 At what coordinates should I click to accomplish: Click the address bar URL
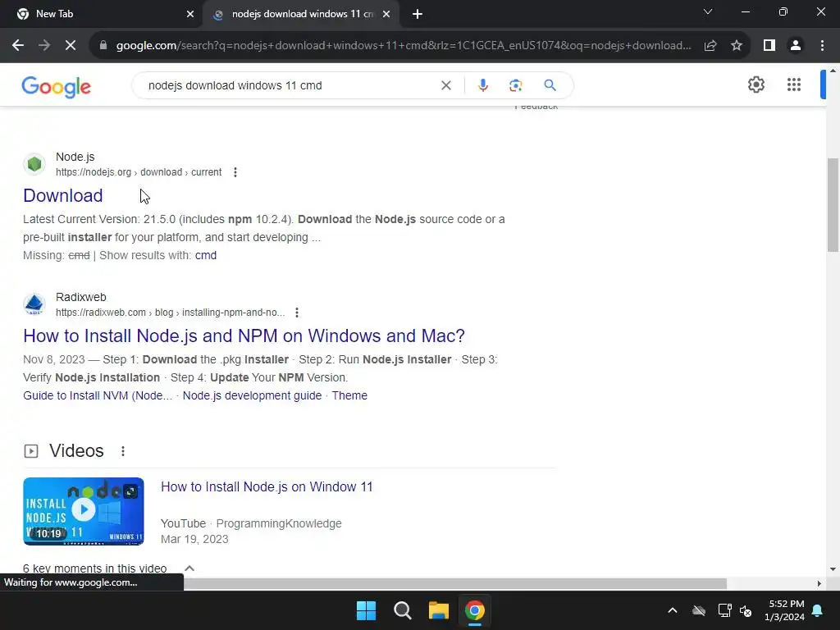pyautogui.click(x=404, y=46)
